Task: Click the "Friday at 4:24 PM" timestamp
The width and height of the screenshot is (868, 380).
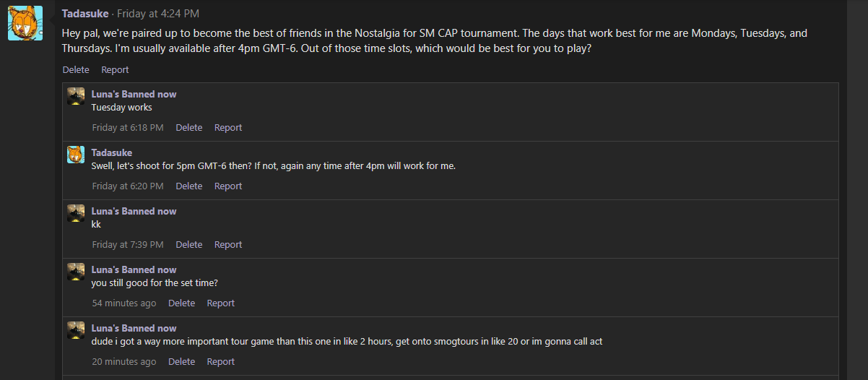Action: (x=158, y=14)
